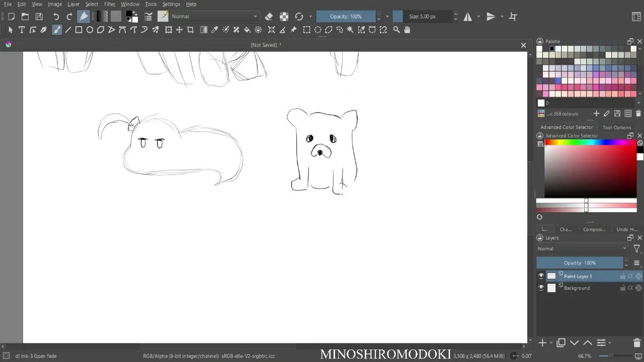644x362 pixels.
Task: Open the layer blending mode dropdown
Action: coord(582,249)
